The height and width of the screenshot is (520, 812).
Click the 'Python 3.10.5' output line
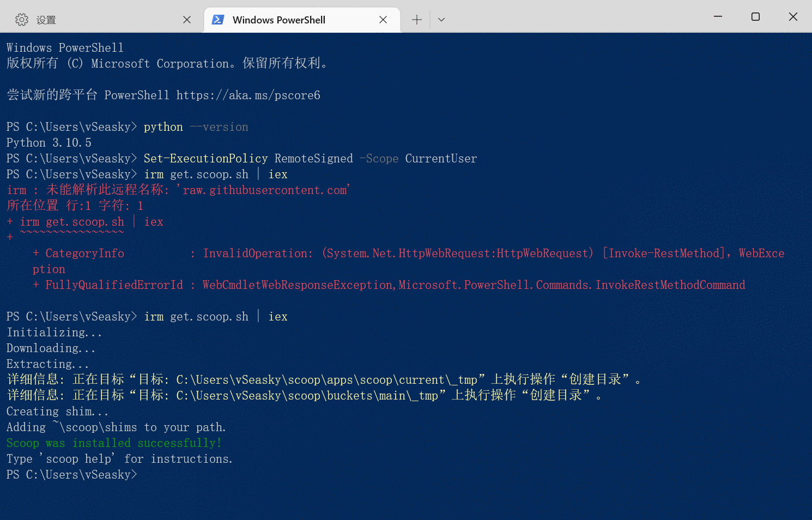point(49,143)
